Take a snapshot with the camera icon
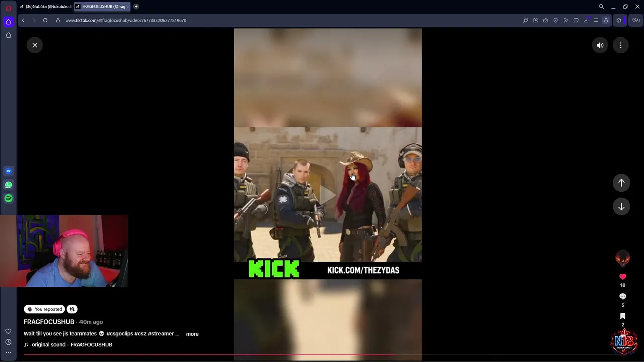Image resolution: width=644 pixels, height=362 pixels. coord(545,20)
